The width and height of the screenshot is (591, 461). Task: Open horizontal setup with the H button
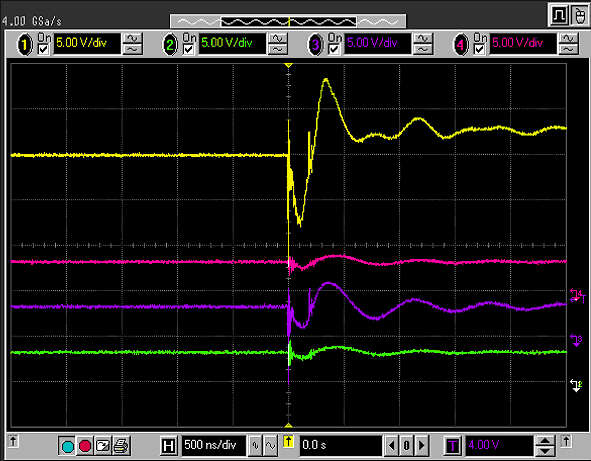[x=168, y=446]
